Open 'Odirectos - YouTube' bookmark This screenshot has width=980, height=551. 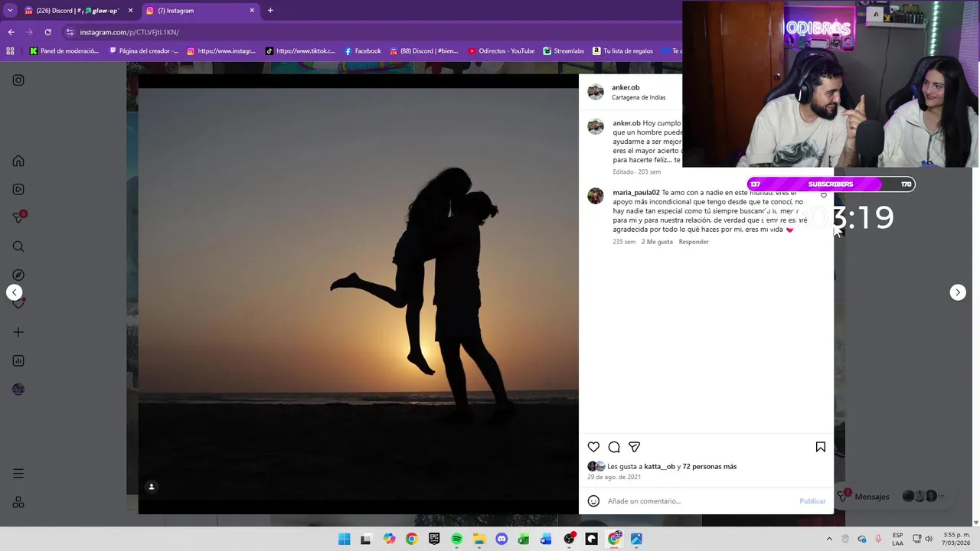tap(501, 51)
